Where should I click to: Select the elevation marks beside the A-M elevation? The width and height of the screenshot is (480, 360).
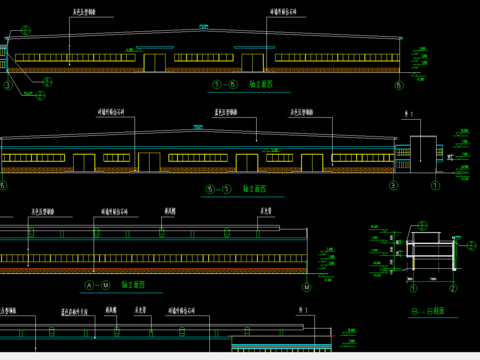(327, 264)
